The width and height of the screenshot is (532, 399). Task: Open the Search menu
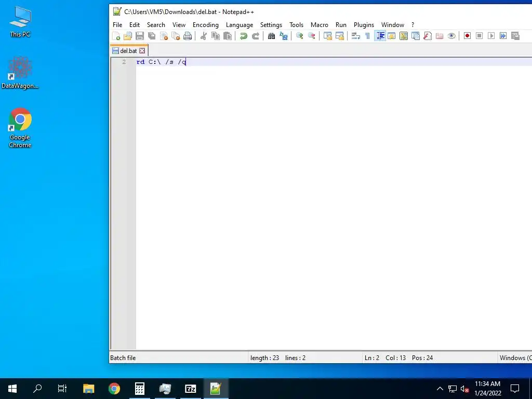click(156, 25)
